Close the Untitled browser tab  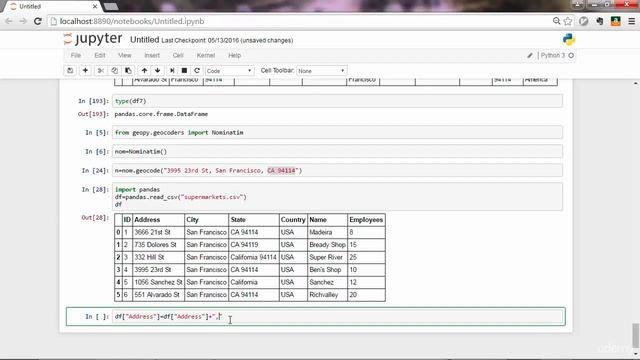[95, 7]
